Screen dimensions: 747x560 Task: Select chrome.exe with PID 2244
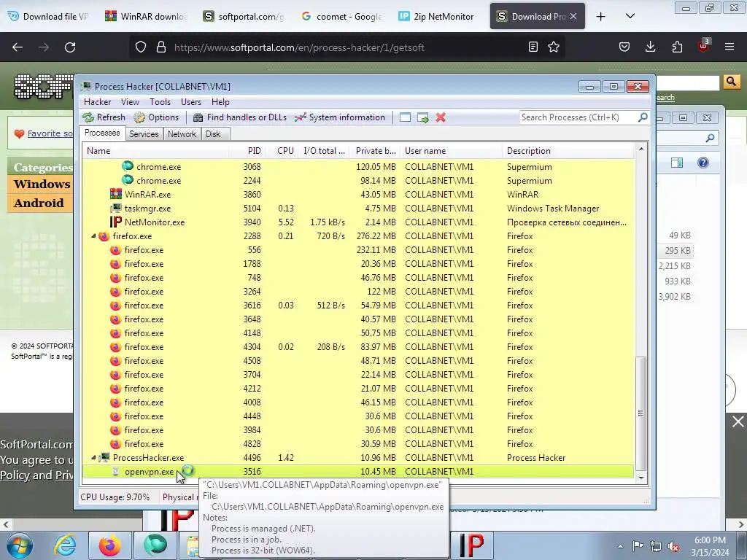click(x=358, y=181)
